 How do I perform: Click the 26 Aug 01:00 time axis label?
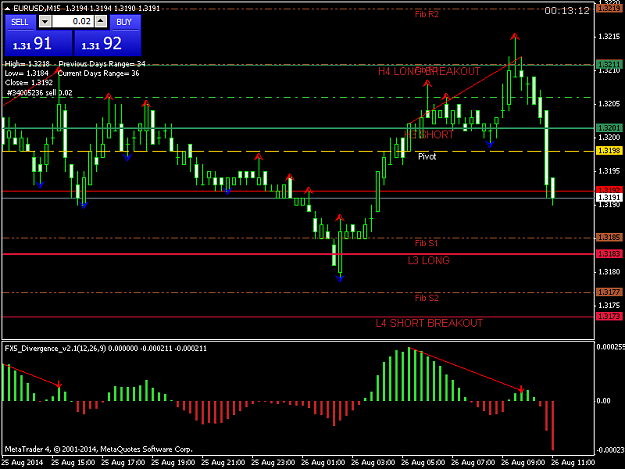(x=323, y=463)
